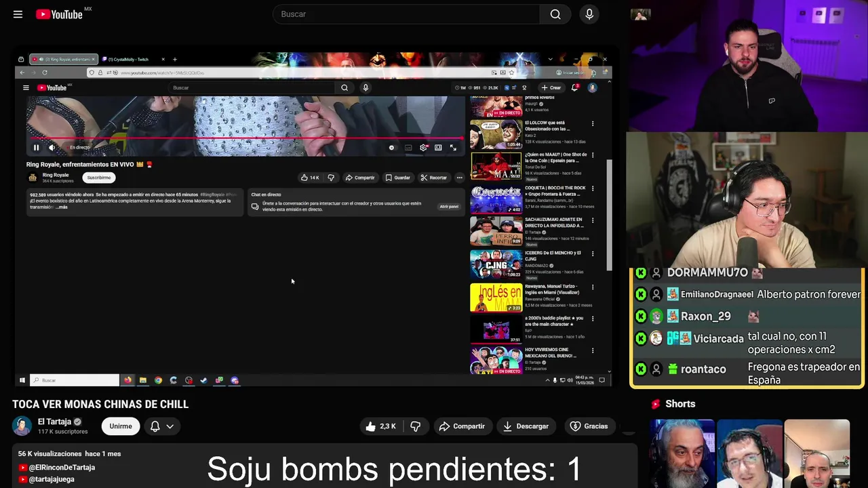Enter fullscreen on the inner player
This screenshot has width=868, height=488.
[453, 147]
